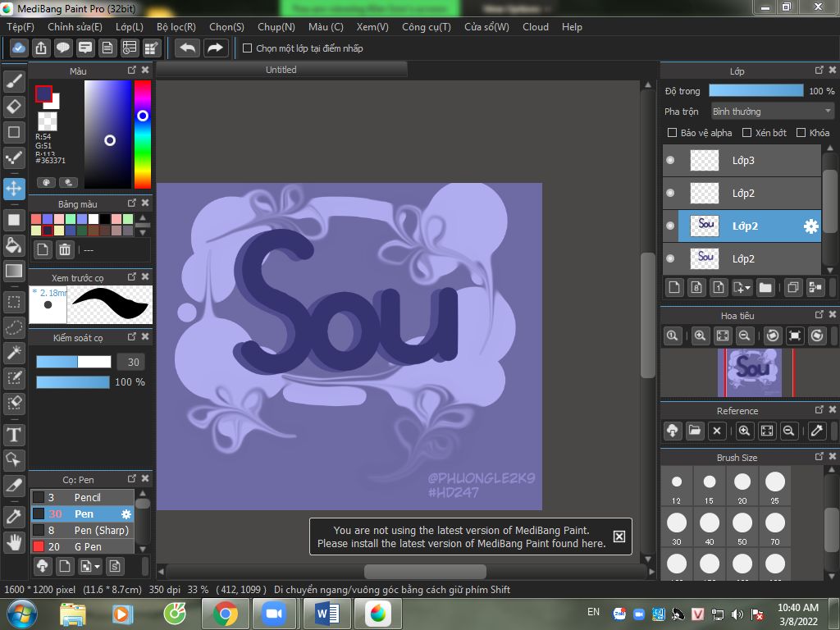This screenshot has height=630, width=840.
Task: Toggle the 'Bảo vệ alpha' checkbox
Action: point(672,132)
